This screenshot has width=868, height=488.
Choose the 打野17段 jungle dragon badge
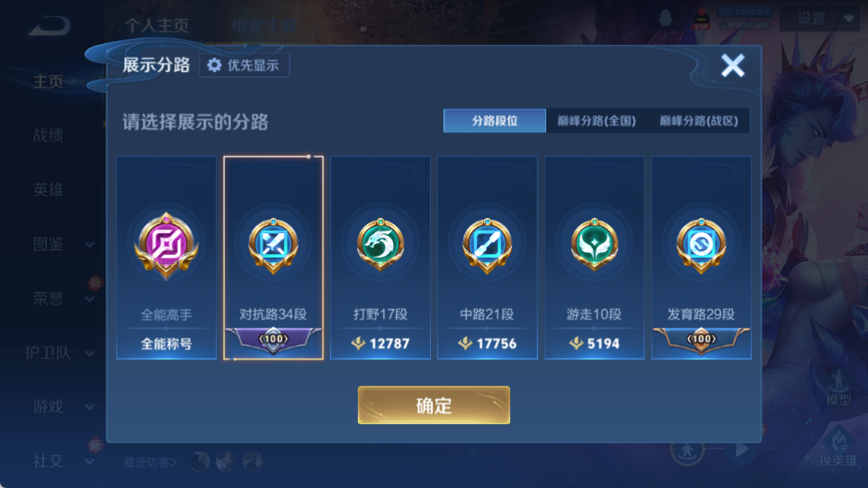tap(380, 244)
